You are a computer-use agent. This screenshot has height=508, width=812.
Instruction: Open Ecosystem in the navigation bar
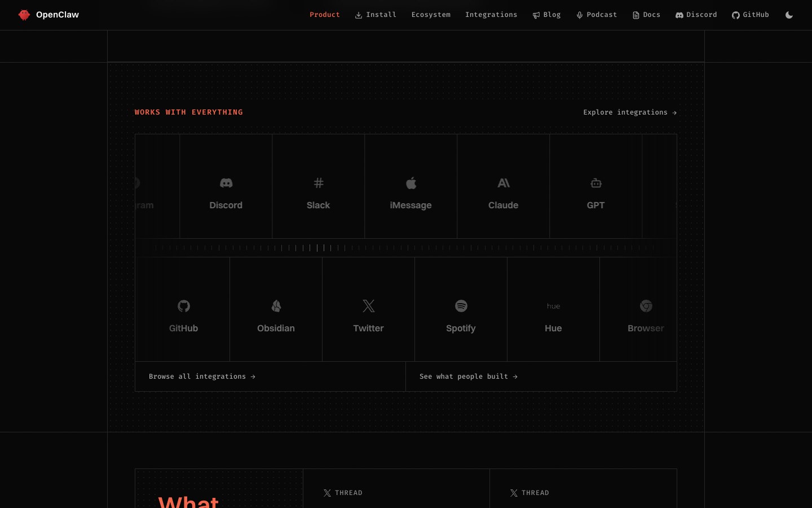[431, 15]
